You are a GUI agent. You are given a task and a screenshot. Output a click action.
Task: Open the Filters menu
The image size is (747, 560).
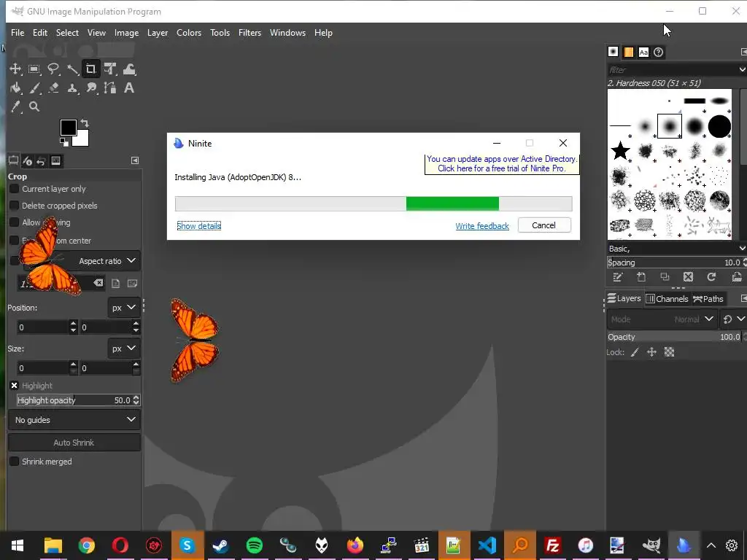(249, 33)
